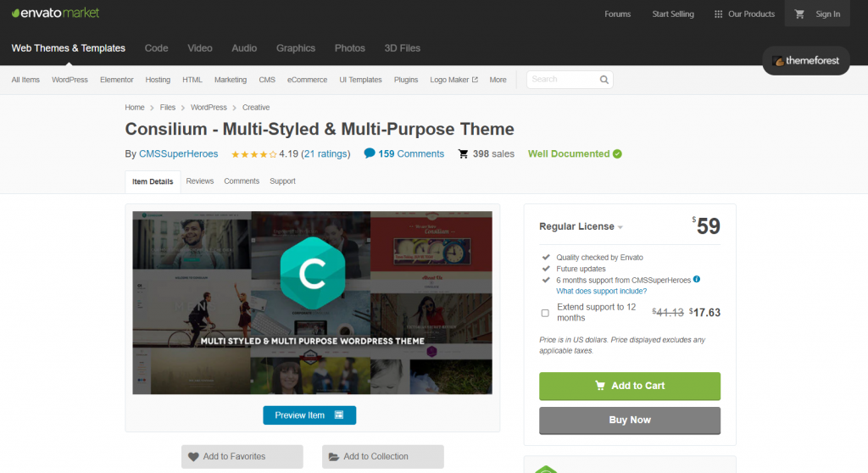Click into the Search input field
Screen dimensions: 868x473
pyautogui.click(x=562, y=80)
